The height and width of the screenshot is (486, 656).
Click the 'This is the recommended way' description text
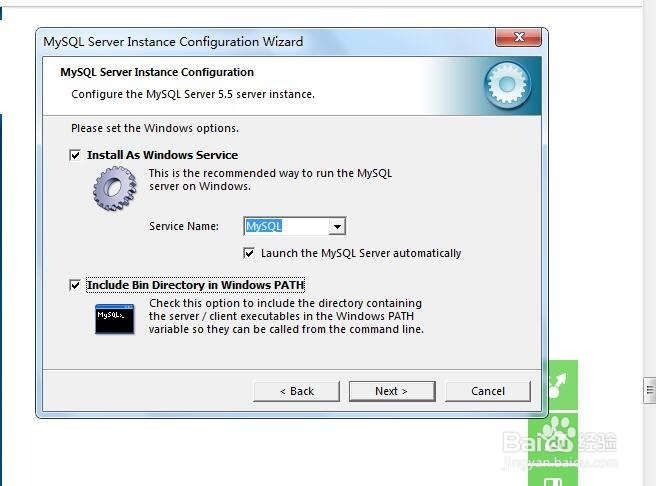270,180
